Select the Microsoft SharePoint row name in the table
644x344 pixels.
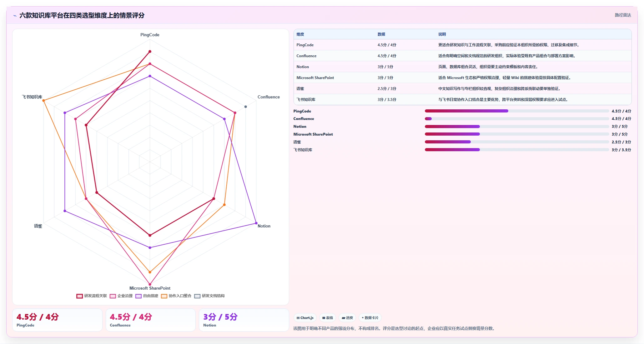click(315, 78)
